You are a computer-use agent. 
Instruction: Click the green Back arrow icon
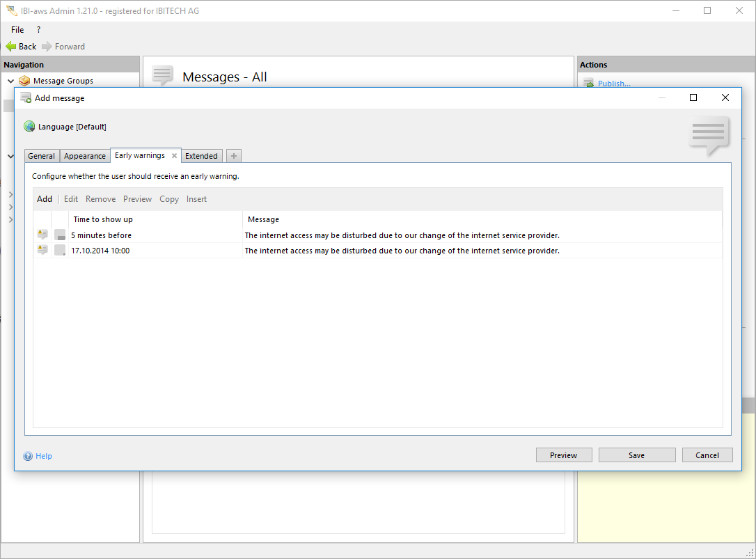click(11, 47)
